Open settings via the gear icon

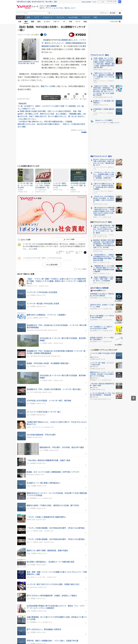coord(120,13)
